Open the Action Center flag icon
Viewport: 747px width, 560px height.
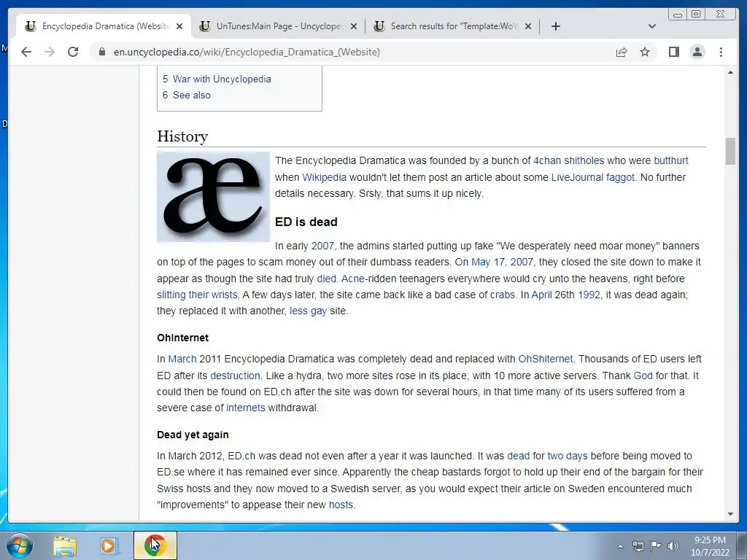coord(655,545)
